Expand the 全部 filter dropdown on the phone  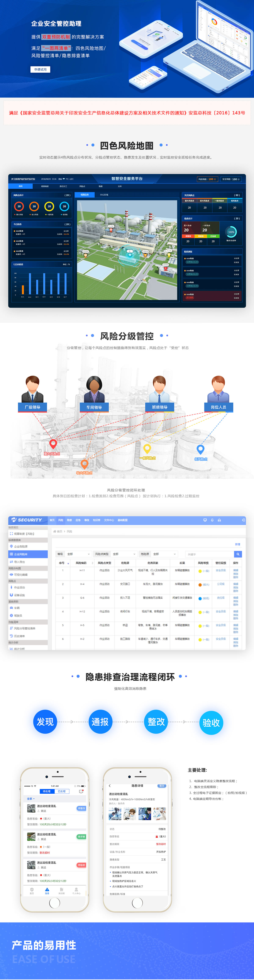tap(31, 799)
